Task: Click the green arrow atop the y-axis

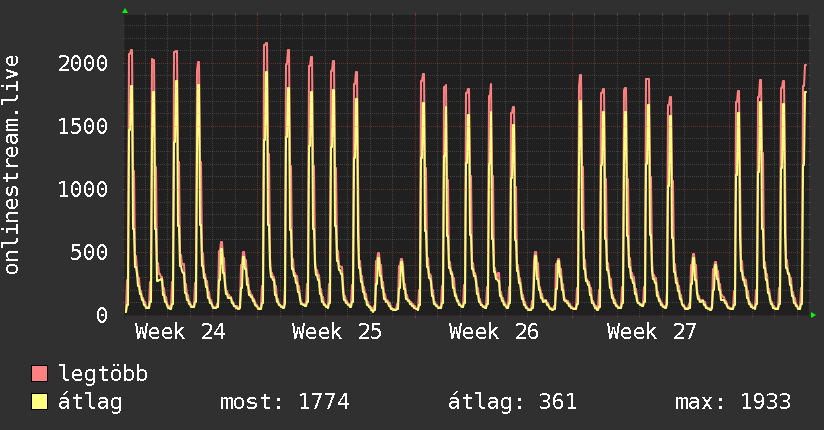Action: tap(125, 11)
